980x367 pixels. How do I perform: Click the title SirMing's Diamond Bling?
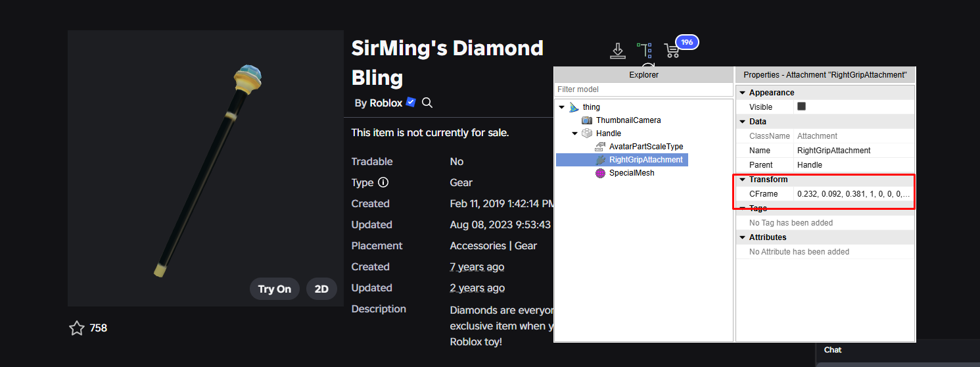pos(447,62)
